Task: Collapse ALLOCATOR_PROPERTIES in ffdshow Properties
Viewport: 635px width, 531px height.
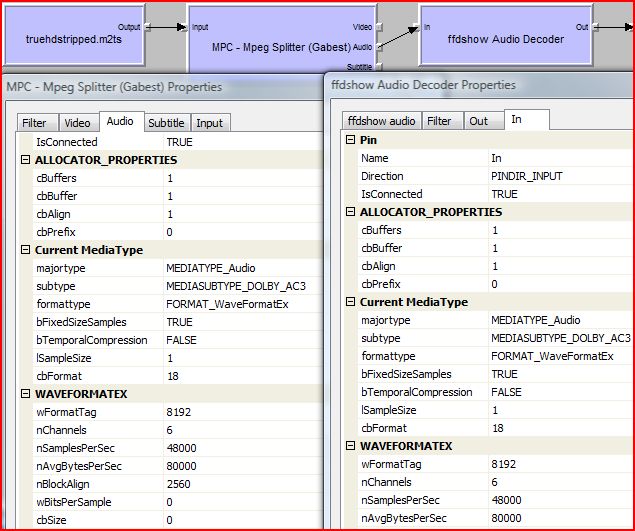Action: [350, 211]
